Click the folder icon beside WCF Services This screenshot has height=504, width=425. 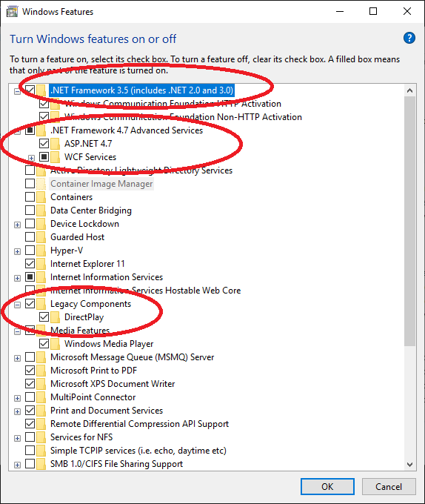coord(56,157)
